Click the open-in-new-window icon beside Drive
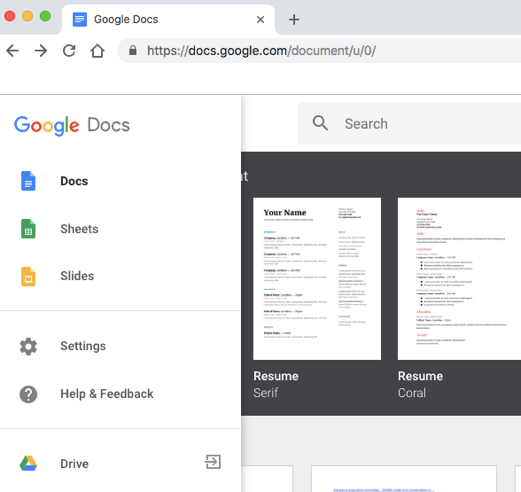This screenshot has width=521, height=492. (213, 462)
